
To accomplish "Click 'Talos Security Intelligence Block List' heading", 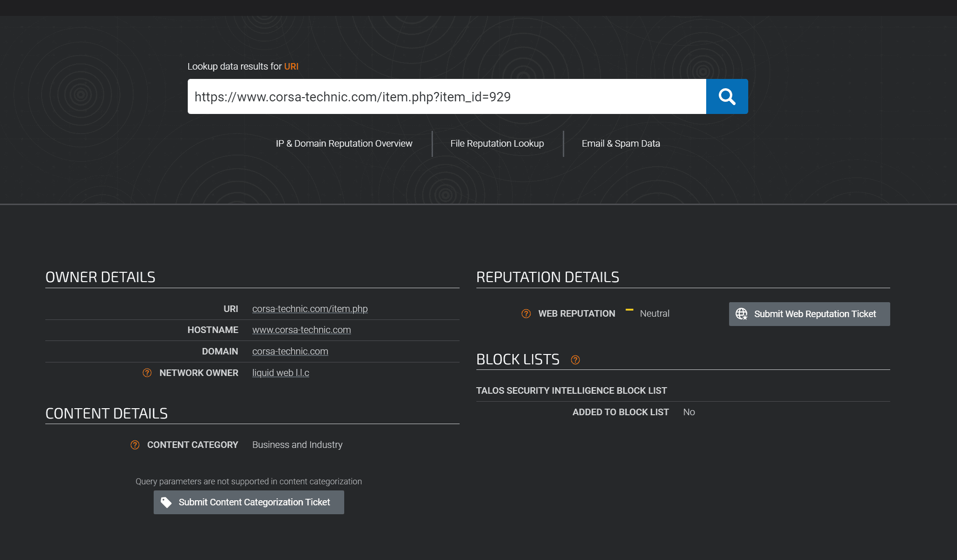I will [x=571, y=390].
